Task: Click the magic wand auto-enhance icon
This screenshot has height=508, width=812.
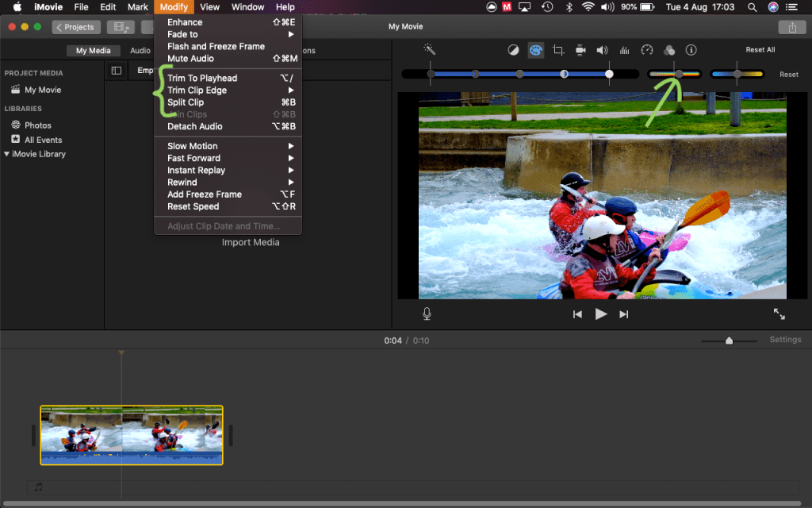Action: (430, 50)
